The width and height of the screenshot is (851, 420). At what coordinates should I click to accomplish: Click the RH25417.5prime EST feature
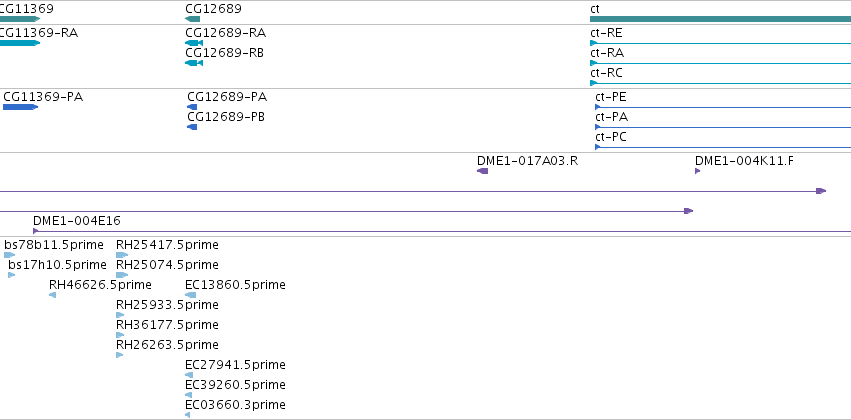(x=122, y=254)
